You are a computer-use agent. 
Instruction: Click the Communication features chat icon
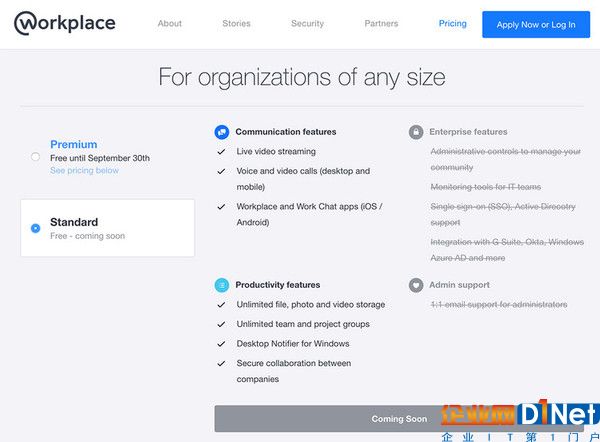222,132
